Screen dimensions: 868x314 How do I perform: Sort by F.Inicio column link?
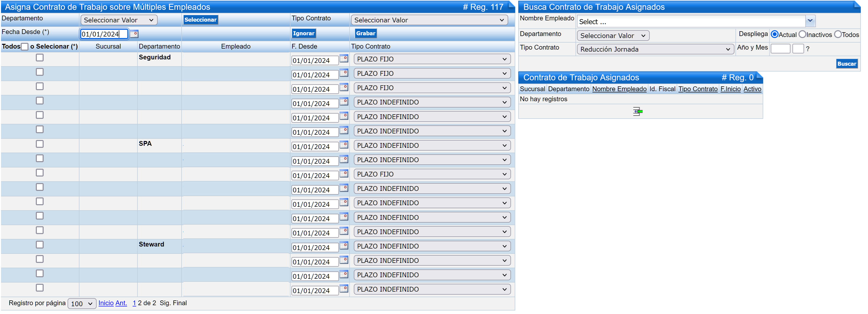point(730,89)
